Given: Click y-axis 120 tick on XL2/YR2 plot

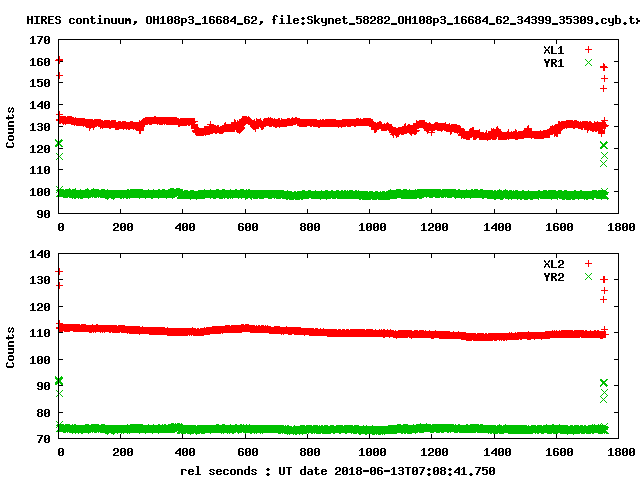Looking at the screenshot, I should coord(40,307).
